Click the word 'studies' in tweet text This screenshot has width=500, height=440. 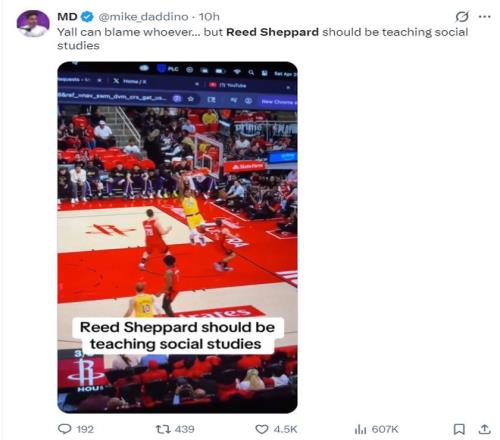[78, 46]
